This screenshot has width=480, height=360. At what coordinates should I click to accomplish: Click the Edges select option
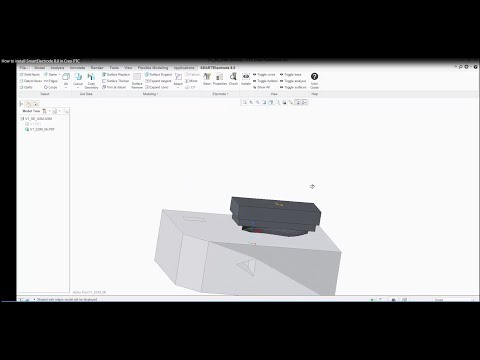click(51, 81)
